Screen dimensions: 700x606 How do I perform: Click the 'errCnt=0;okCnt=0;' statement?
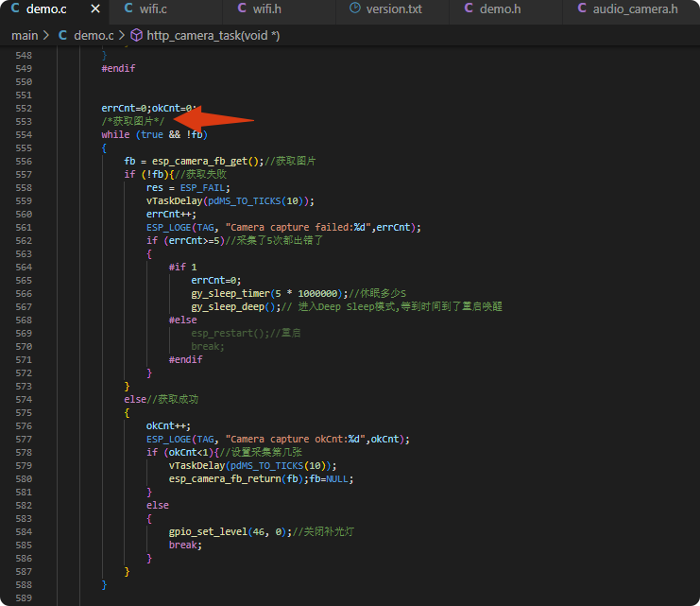click(x=148, y=109)
